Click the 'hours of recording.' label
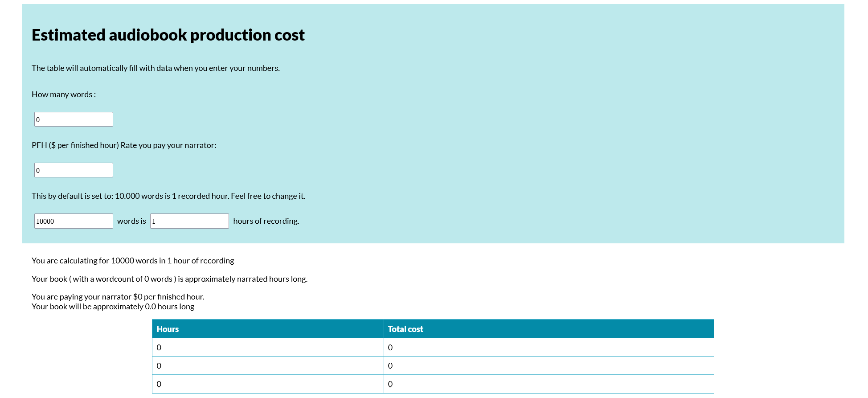The height and width of the screenshot is (398, 868). coord(266,221)
